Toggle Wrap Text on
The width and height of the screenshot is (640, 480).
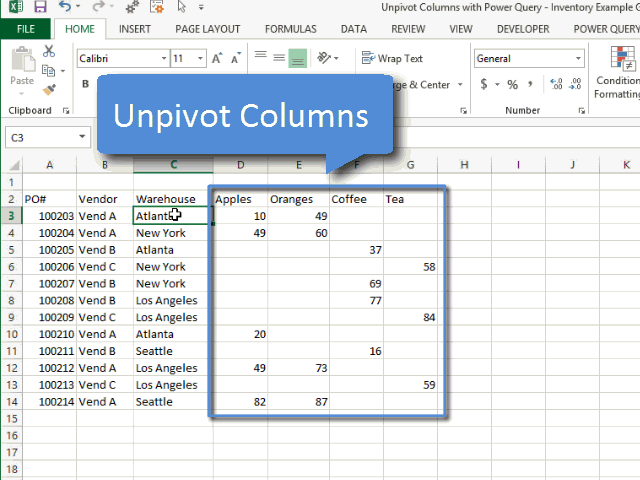[x=392, y=59]
